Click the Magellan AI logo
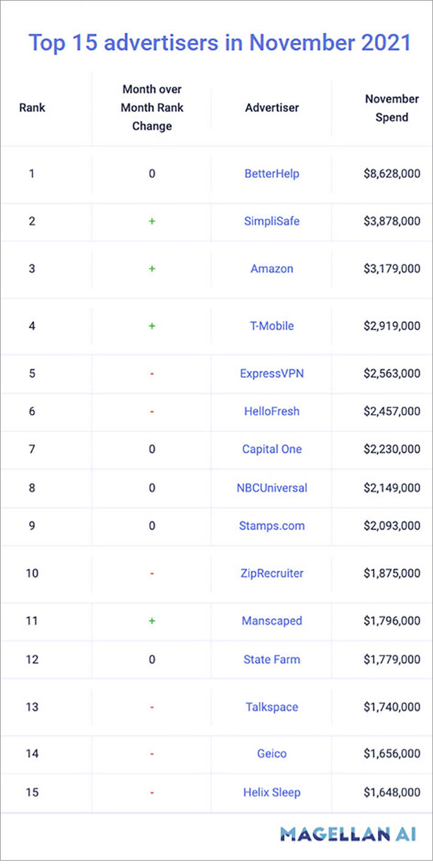 [x=348, y=834]
